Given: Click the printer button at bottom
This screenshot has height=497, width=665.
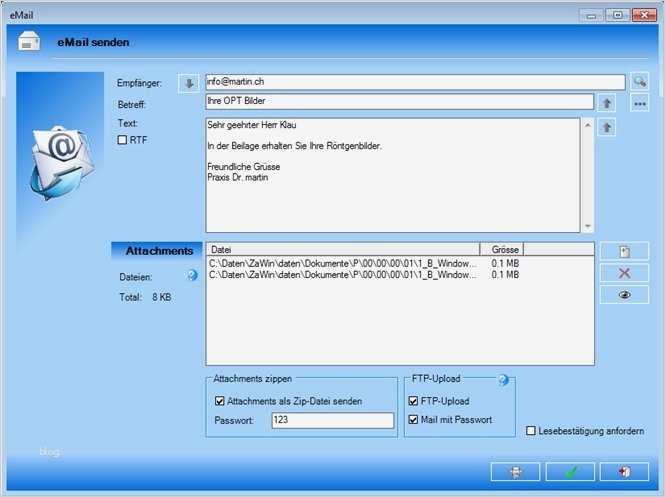Looking at the screenshot, I should [515, 472].
